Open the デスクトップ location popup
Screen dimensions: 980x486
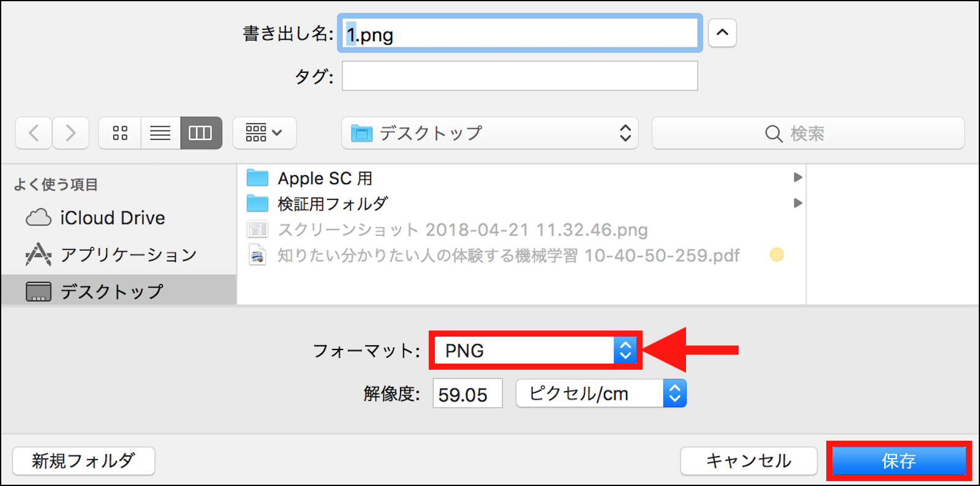[x=489, y=133]
